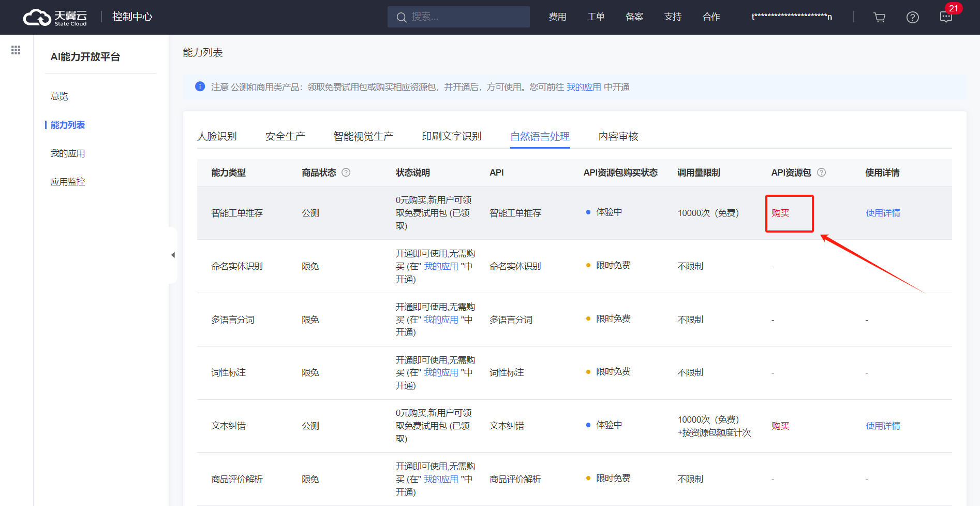Viewport: 980px width, 506px height.
Task: Switch to the 智能视觉生产 tab
Action: point(363,136)
